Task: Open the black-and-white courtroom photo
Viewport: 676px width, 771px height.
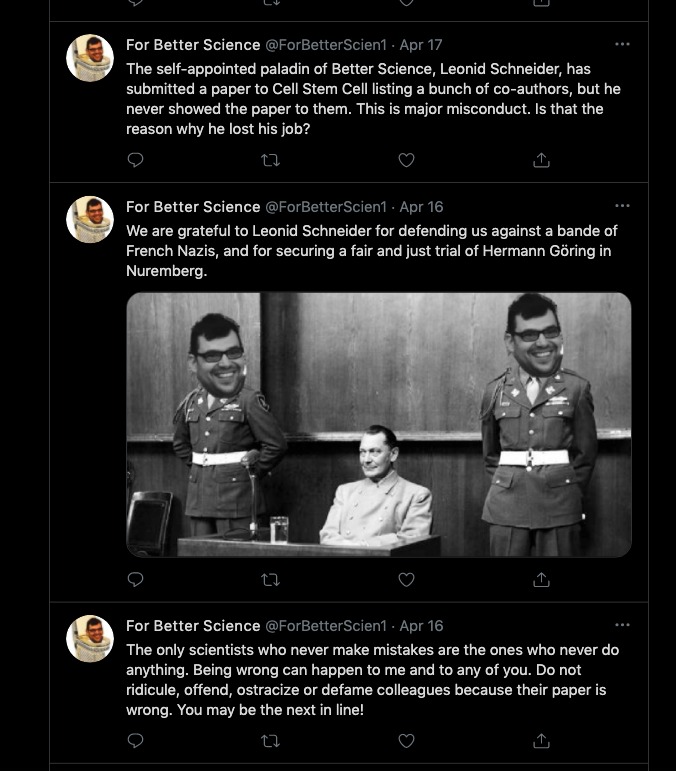Action: [x=378, y=424]
